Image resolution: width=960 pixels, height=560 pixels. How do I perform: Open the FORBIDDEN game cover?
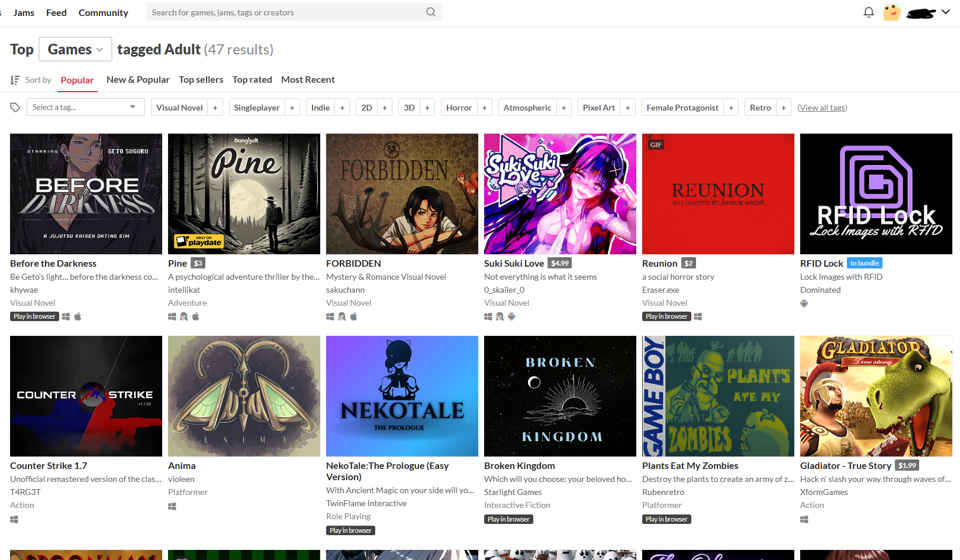(402, 194)
